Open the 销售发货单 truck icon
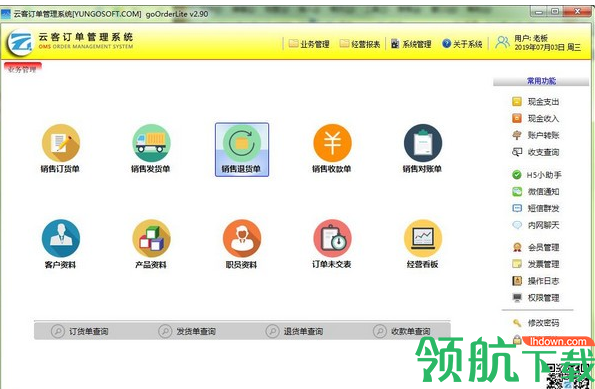This screenshot has height=389, width=595. (151, 149)
